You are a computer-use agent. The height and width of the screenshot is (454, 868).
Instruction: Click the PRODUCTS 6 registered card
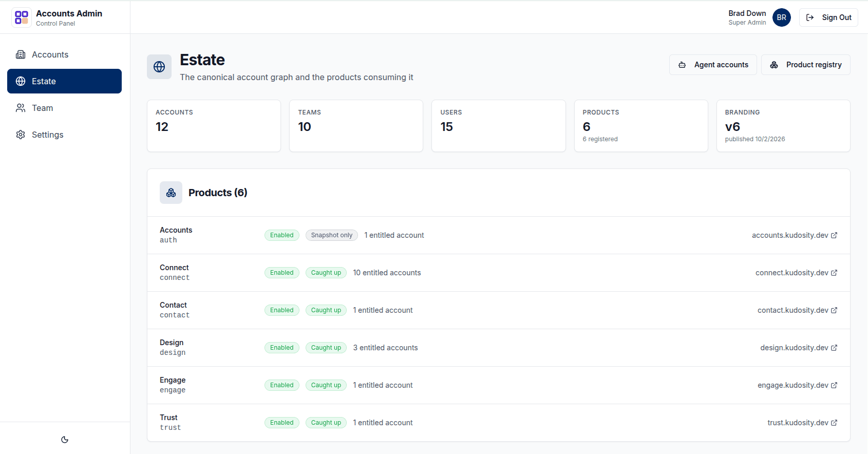(641, 126)
